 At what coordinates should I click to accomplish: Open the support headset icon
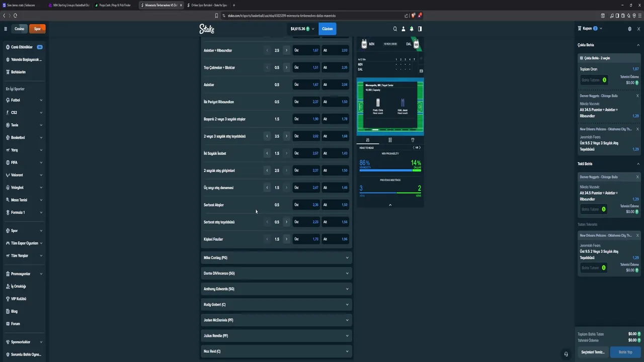click(x=566, y=354)
